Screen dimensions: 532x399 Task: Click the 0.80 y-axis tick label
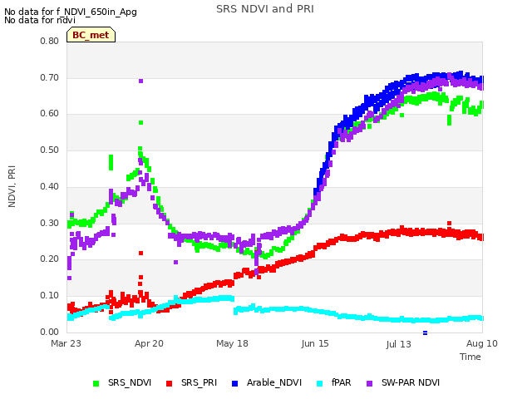(50, 41)
